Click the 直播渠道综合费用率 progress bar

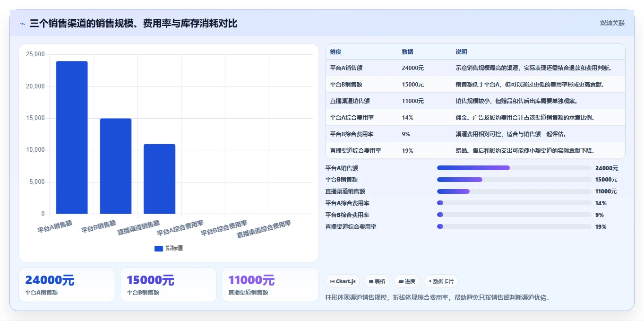514,226
